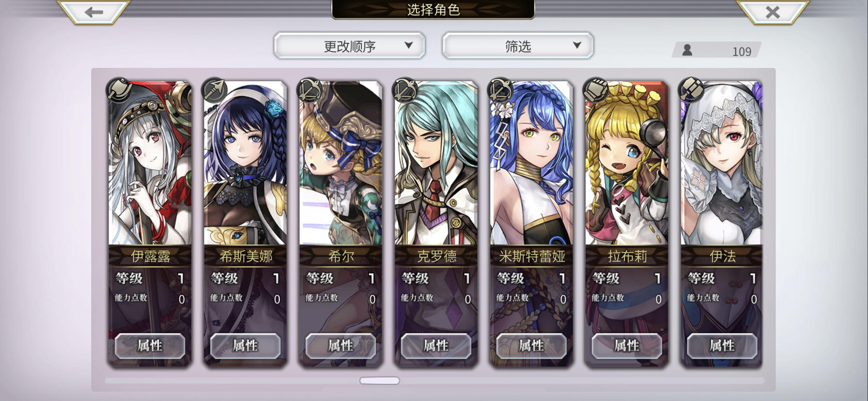
Task: Select the 米斯特蕾娅 character name label
Action: click(532, 256)
